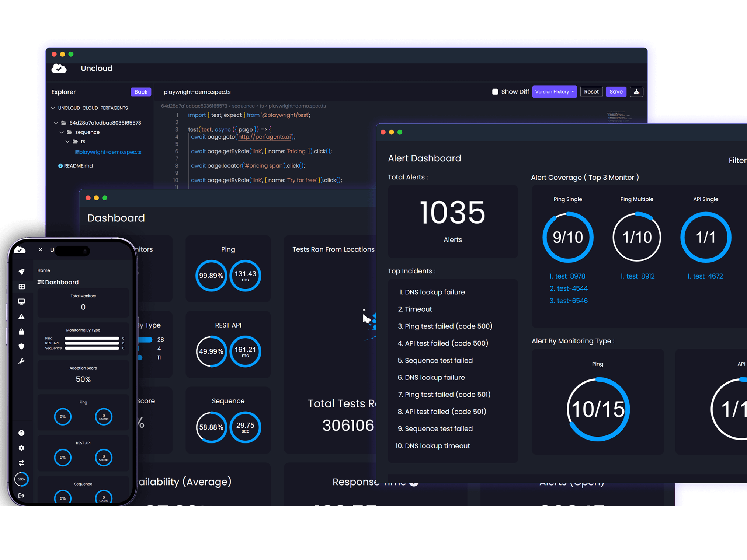The height and width of the screenshot is (560, 747).
Task: Open playwright-demo.spec.ts in the file tree
Action: 110,152
